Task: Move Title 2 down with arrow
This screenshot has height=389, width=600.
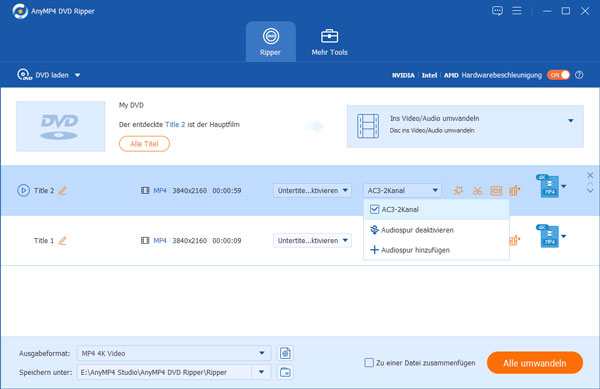Action: click(590, 191)
